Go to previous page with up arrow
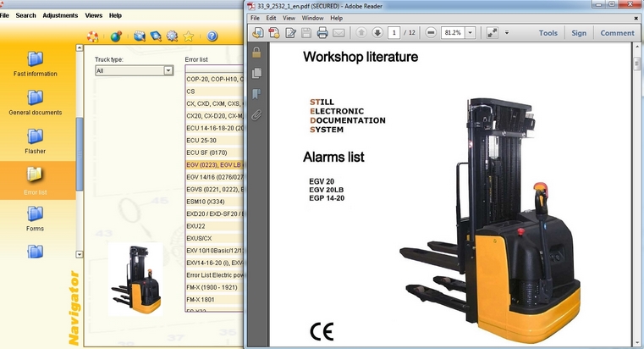 pyautogui.click(x=361, y=32)
